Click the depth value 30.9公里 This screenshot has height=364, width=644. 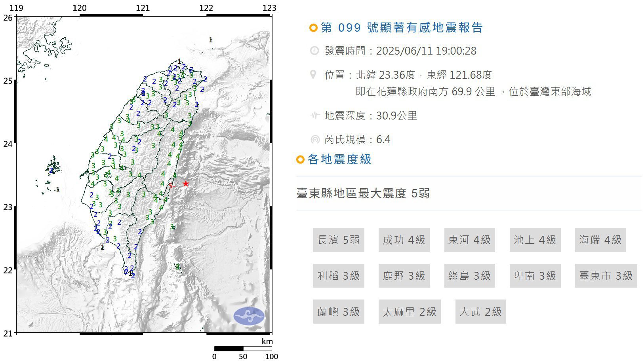point(396,116)
